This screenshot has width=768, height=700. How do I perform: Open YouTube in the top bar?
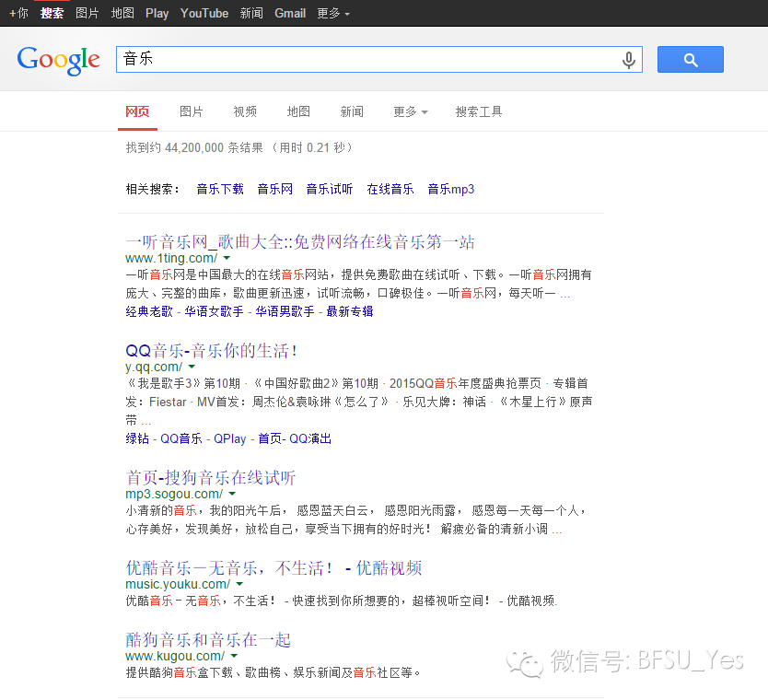(x=204, y=13)
